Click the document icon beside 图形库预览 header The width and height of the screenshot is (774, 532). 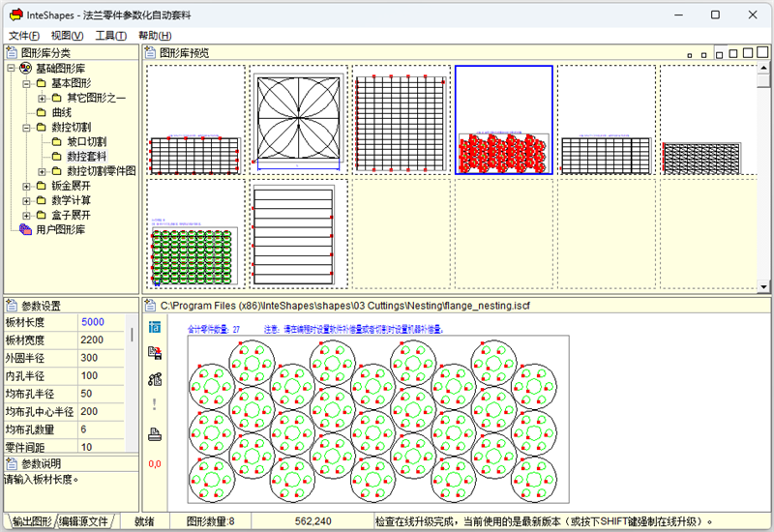(151, 52)
